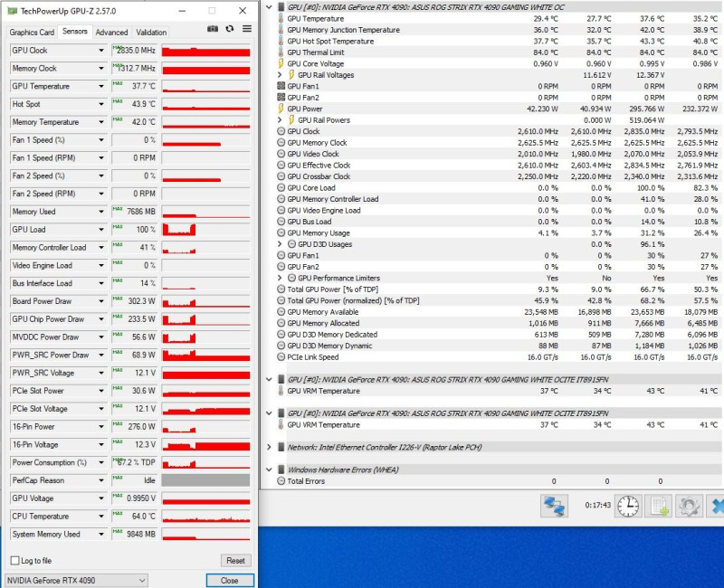Click the GPU-Z screenshot camera icon
Image resolution: width=724 pixels, height=588 pixels.
tap(213, 29)
